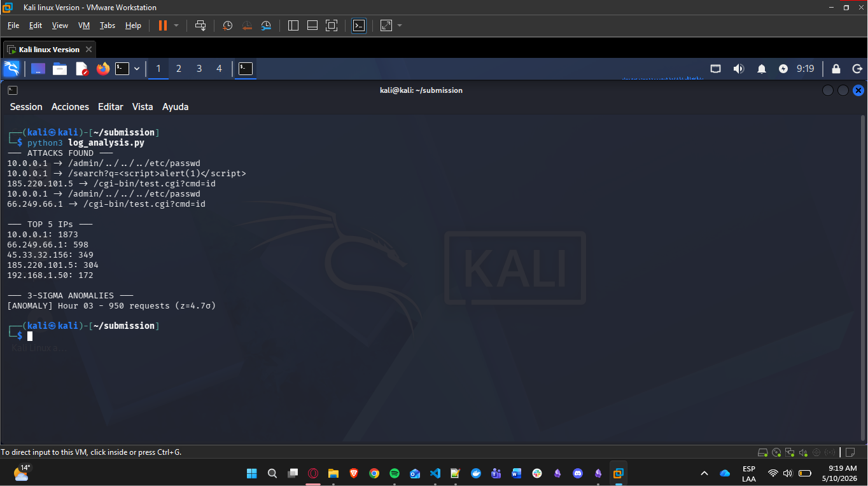Take a snapshot of the virtual machine
The width and height of the screenshot is (868, 486).
coord(227,25)
